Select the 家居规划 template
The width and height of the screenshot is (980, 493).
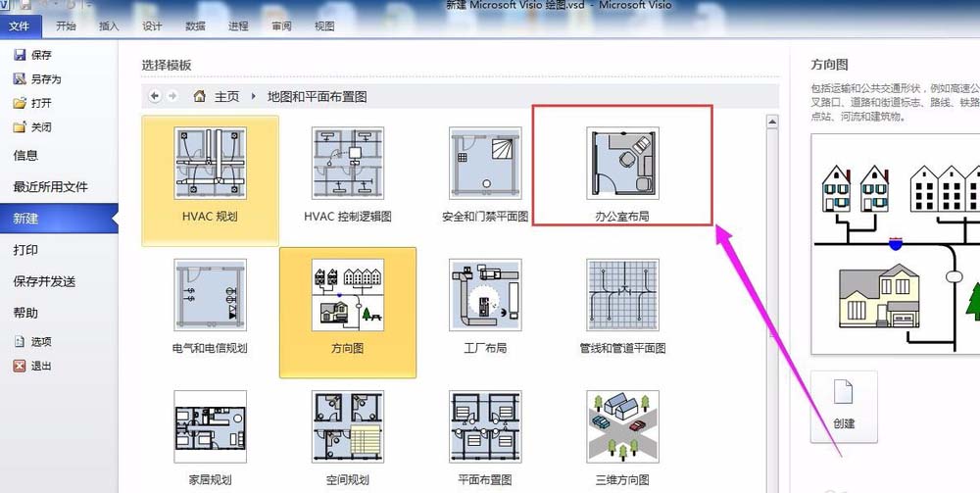tap(210, 439)
